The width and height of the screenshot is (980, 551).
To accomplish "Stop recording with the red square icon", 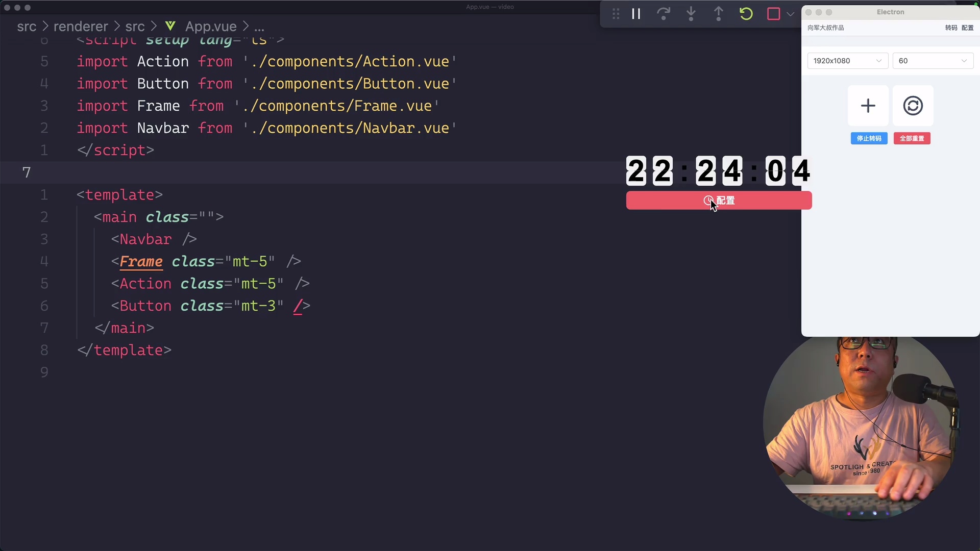I will 774,14.
